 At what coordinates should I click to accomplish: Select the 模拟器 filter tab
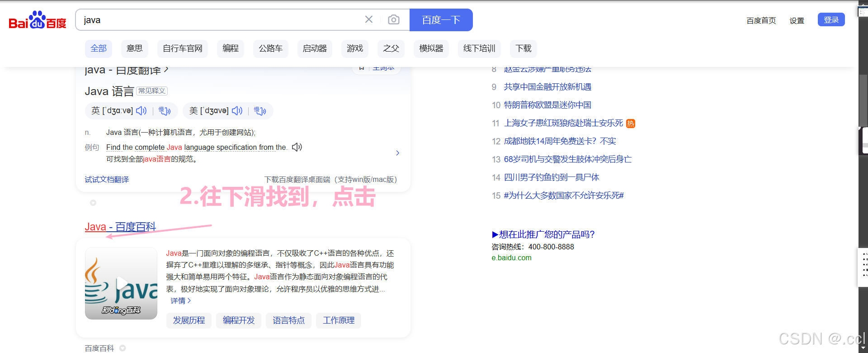click(431, 48)
